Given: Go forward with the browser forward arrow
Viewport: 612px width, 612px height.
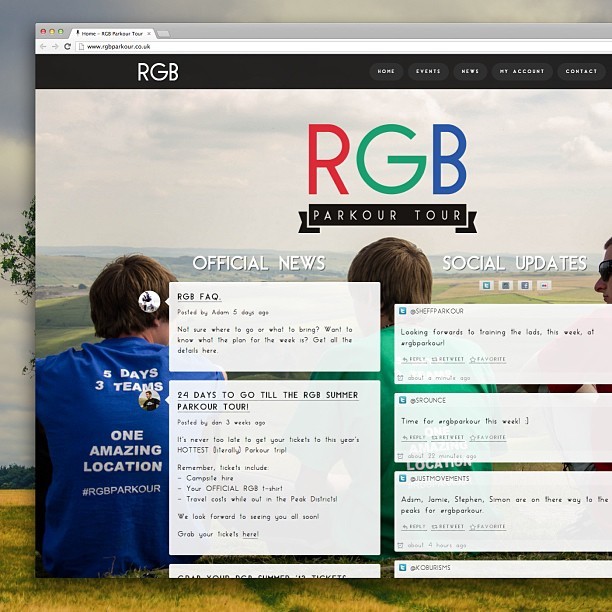Looking at the screenshot, I should click(x=55, y=46).
